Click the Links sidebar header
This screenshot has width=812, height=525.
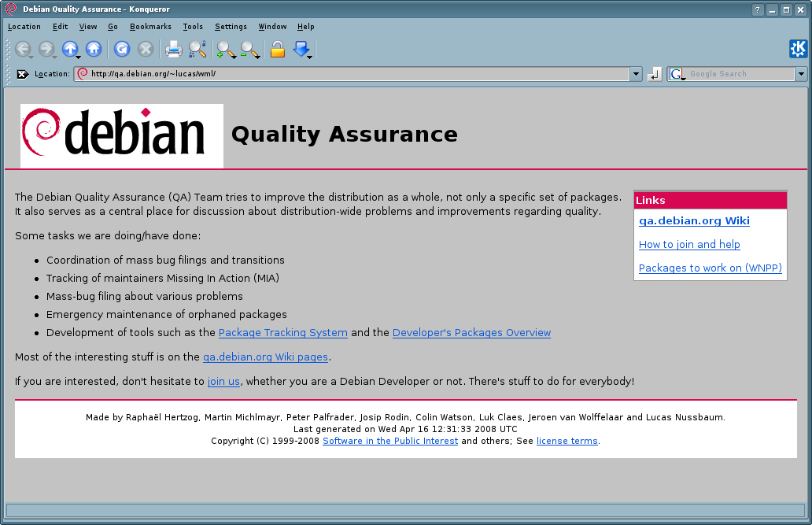[x=710, y=200]
